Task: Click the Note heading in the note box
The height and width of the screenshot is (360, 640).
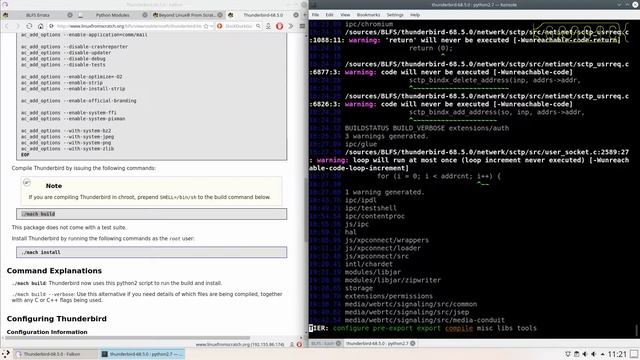Action: point(54,186)
